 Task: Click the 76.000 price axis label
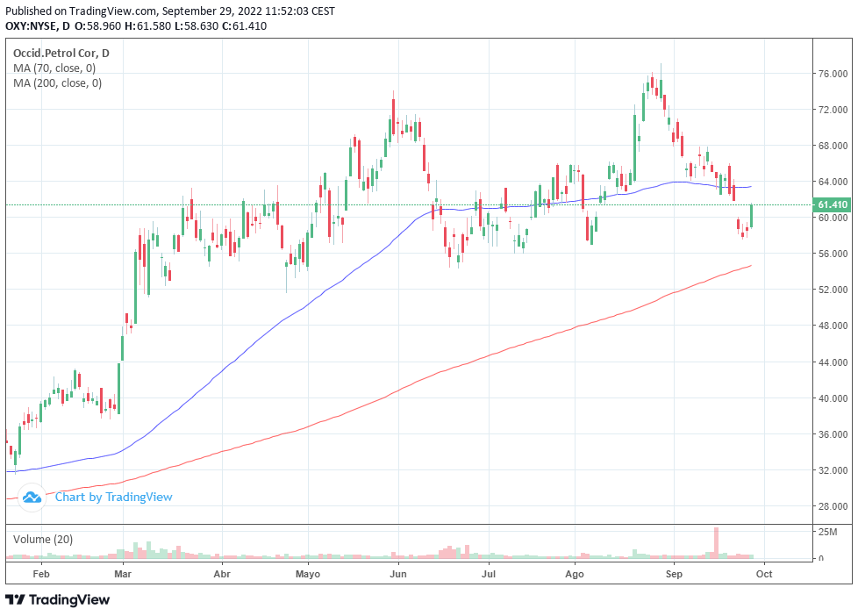point(833,74)
